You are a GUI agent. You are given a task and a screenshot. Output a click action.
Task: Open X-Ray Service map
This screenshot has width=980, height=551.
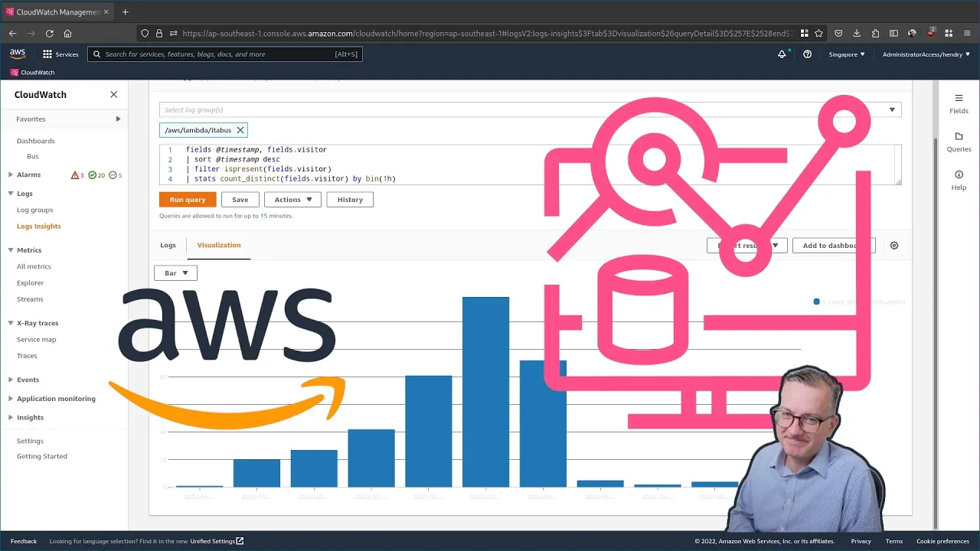pos(37,339)
